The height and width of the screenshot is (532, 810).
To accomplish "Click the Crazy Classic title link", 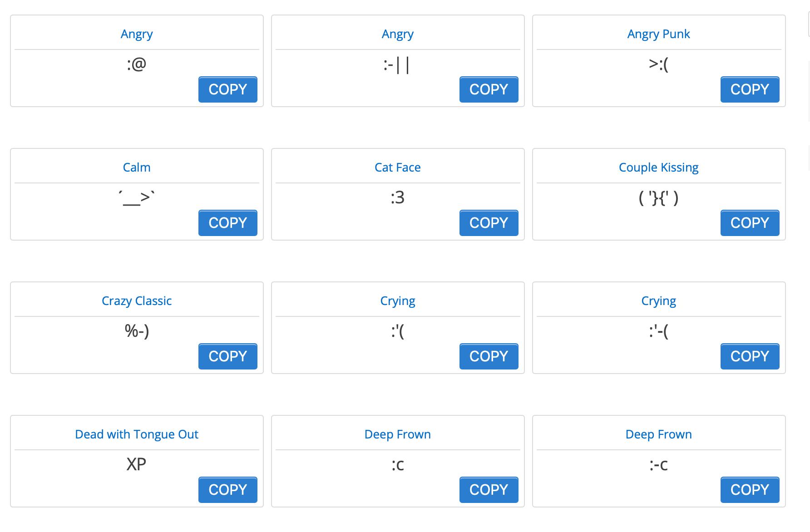I will pos(137,301).
